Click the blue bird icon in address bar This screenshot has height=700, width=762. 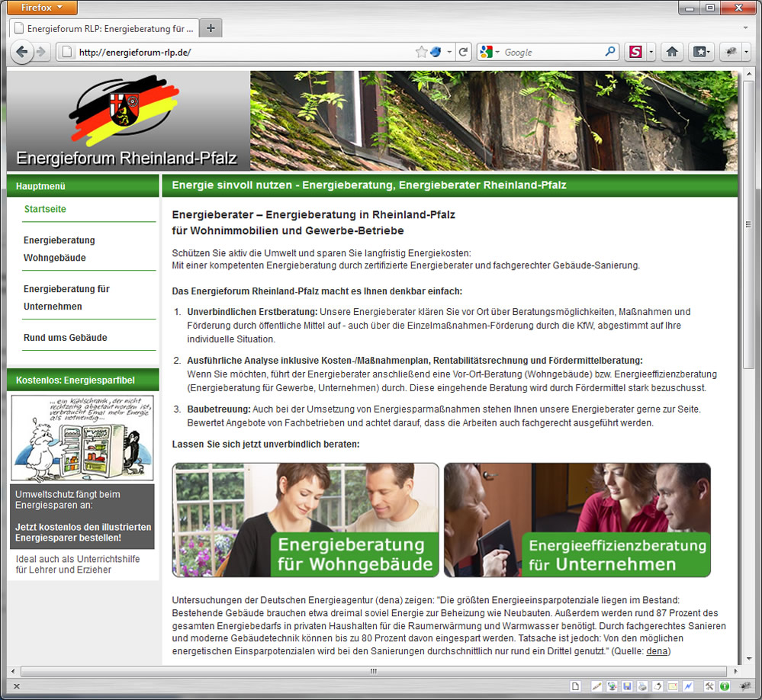(x=436, y=52)
